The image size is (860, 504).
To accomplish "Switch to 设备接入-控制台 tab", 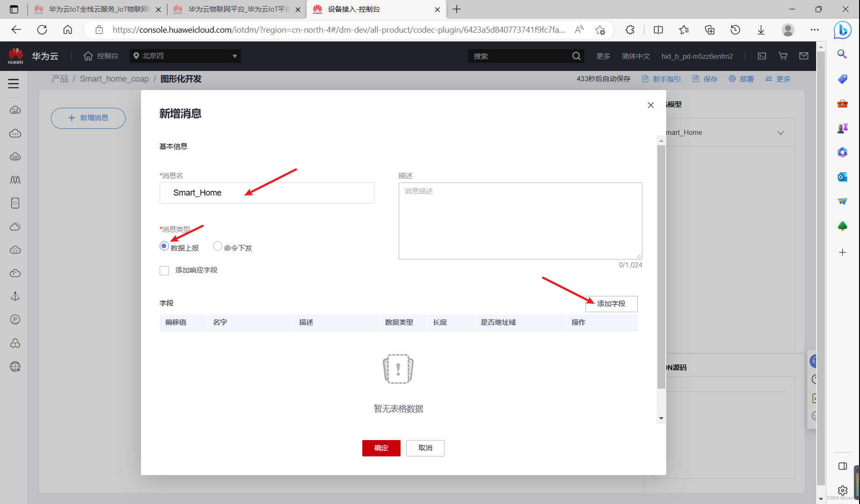I will [x=376, y=9].
